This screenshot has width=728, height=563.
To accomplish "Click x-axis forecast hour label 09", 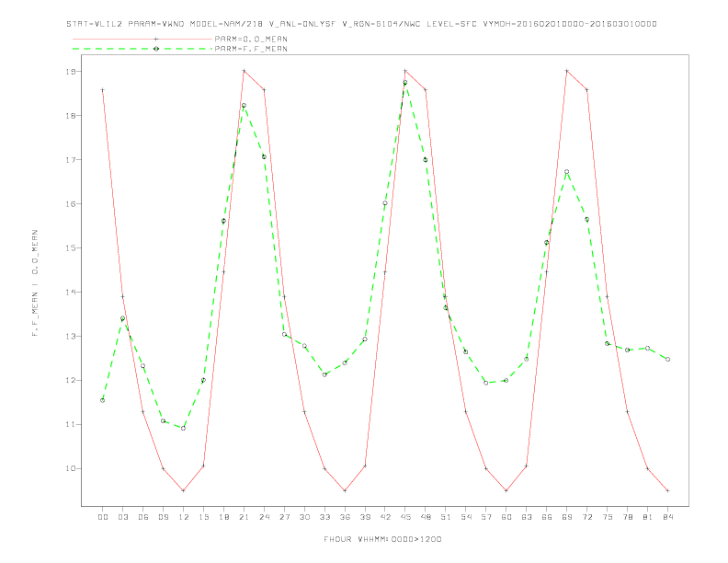I will [x=163, y=517].
